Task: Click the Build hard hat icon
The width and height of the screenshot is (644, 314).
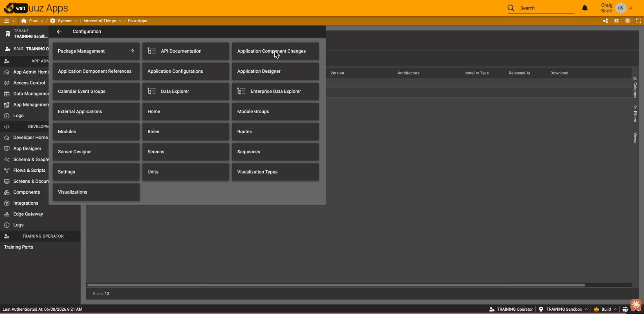Action: coord(596,309)
